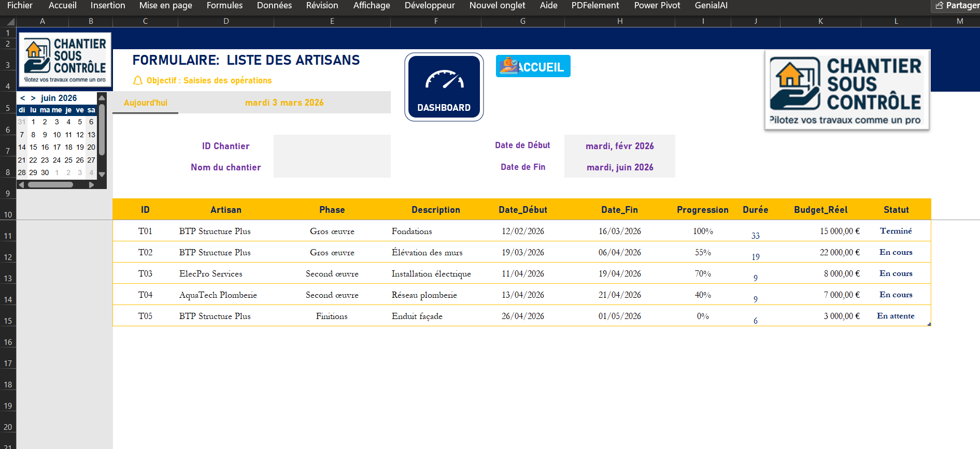Screen dimensions: 980x449
Task: Open the Développeur ribbon tab
Action: click(430, 5)
